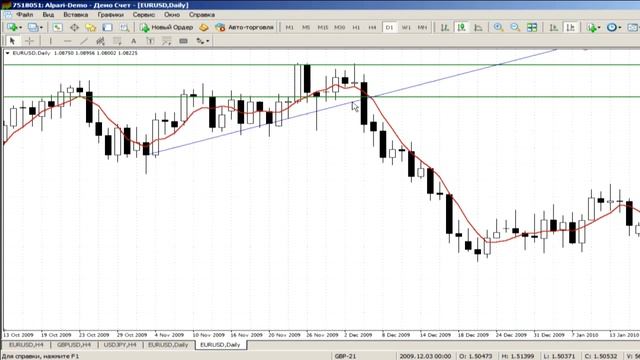Image resolution: width=640 pixels, height=360 pixels.
Task: Toggle chart Auto Scroll
Action: 554,27
